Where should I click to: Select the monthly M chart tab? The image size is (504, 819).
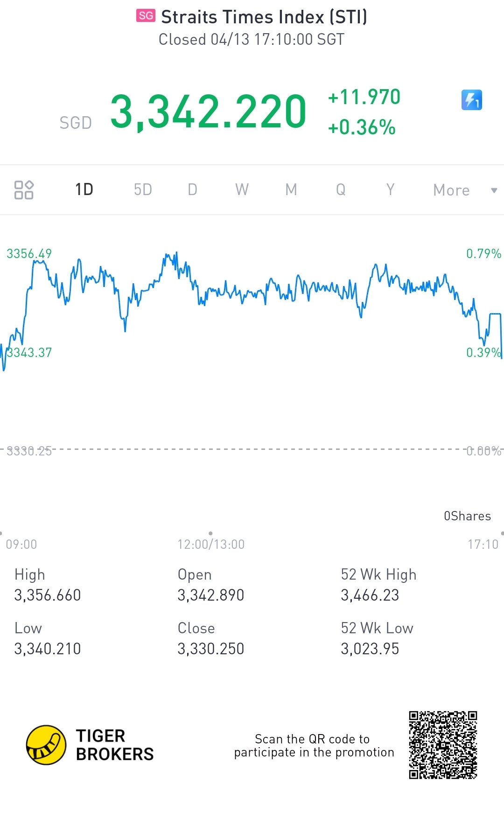tap(291, 190)
